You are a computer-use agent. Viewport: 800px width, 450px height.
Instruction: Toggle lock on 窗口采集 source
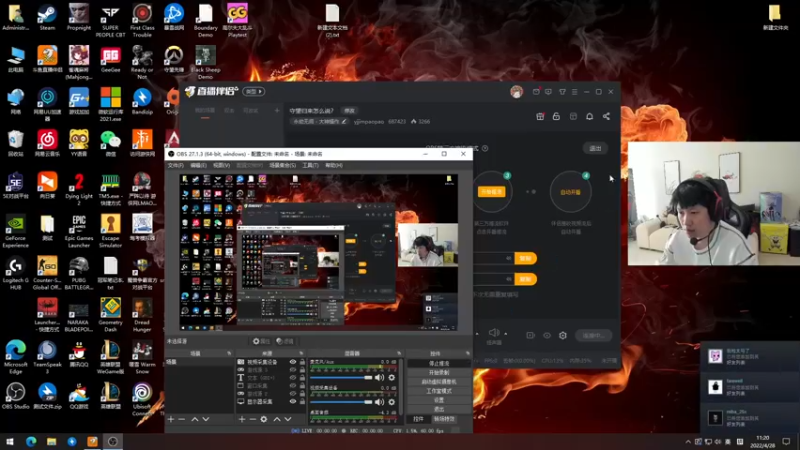(302, 386)
